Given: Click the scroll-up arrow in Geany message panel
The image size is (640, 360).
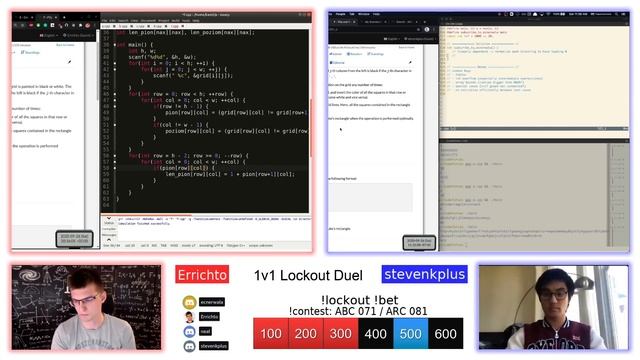Looking at the screenshot, I should tap(109, 240).
